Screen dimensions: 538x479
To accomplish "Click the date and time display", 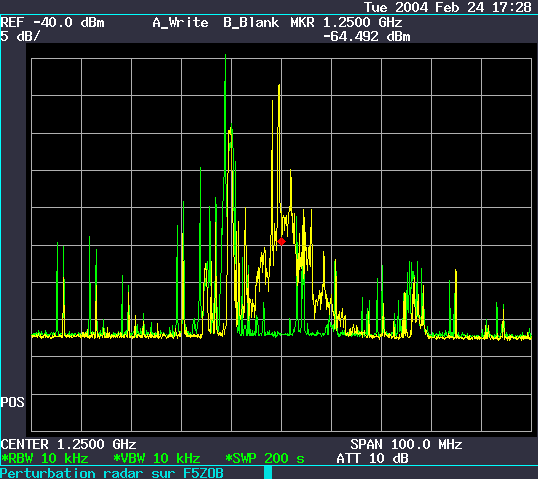I will pos(448,7).
